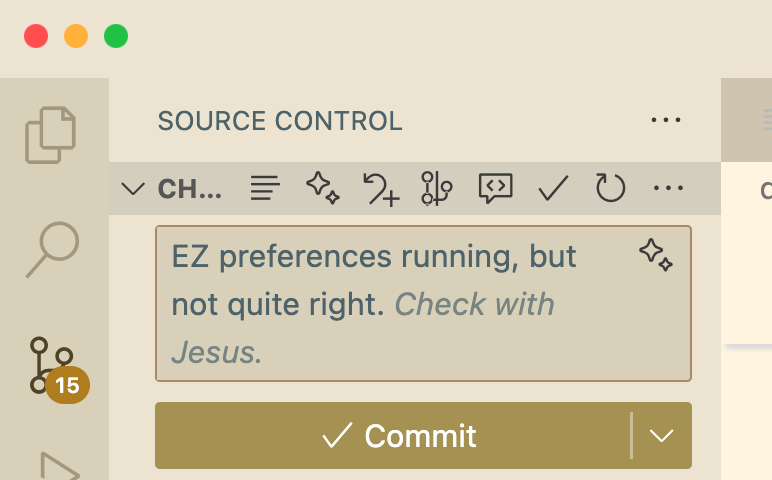Image resolution: width=772 pixels, height=480 pixels.
Task: Open the Changes section more actions ellipsis
Action: tap(667, 188)
